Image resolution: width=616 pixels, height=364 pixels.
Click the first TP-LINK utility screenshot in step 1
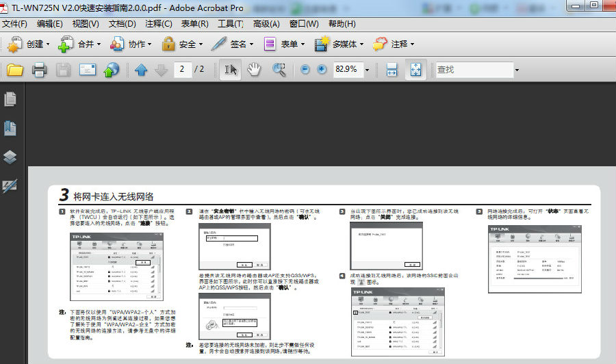click(x=116, y=267)
